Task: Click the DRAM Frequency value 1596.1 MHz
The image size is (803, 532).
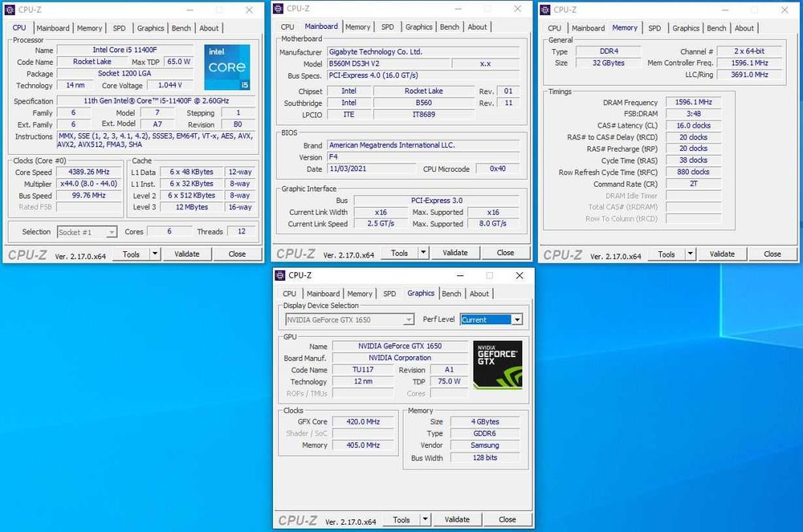Action: pyautogui.click(x=694, y=103)
